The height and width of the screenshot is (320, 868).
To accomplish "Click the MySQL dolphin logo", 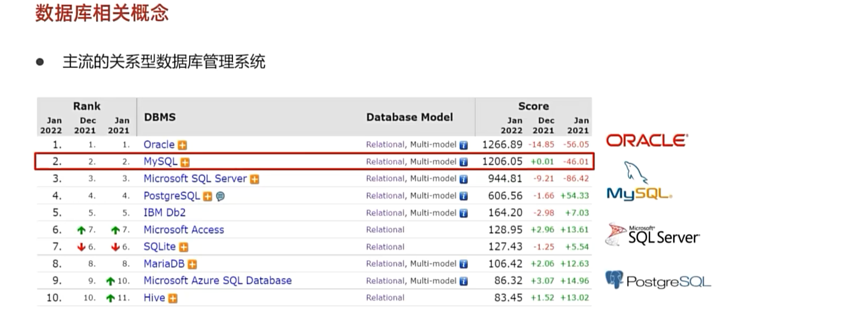I will 639,181.
